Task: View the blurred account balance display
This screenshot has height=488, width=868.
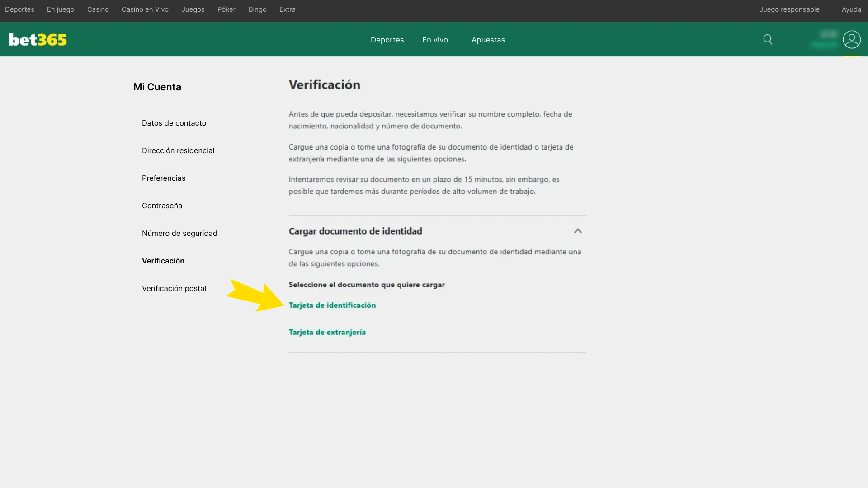Action: pyautogui.click(x=824, y=39)
